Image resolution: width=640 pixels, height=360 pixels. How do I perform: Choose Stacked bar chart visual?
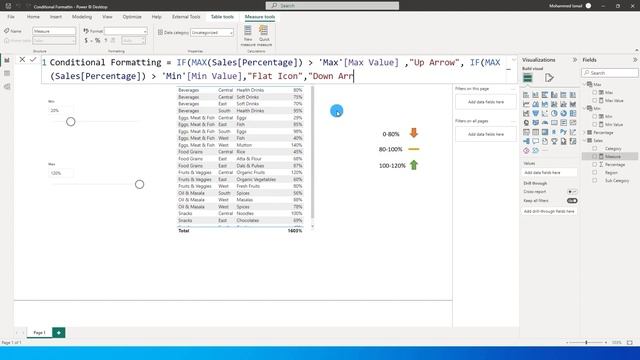click(x=526, y=95)
